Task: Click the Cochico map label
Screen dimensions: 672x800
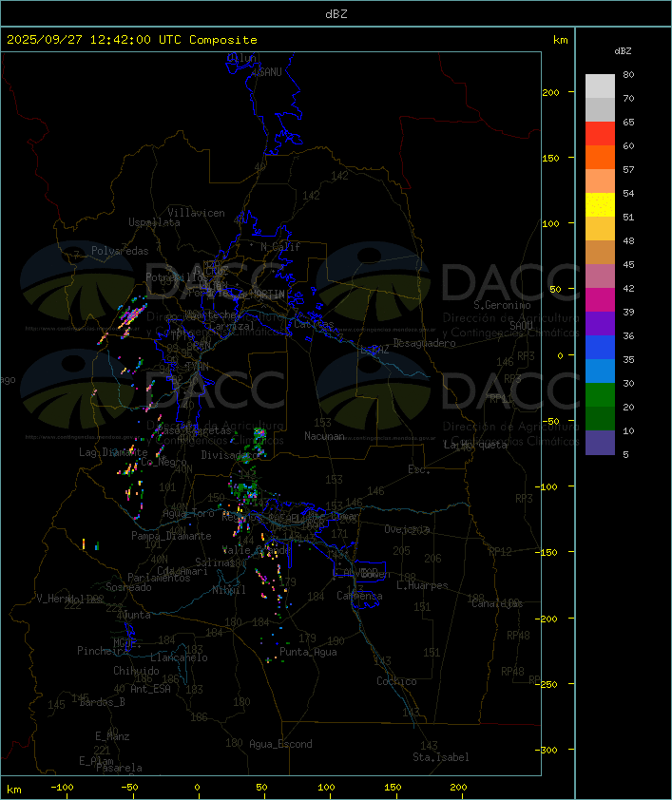Action: coord(396,681)
